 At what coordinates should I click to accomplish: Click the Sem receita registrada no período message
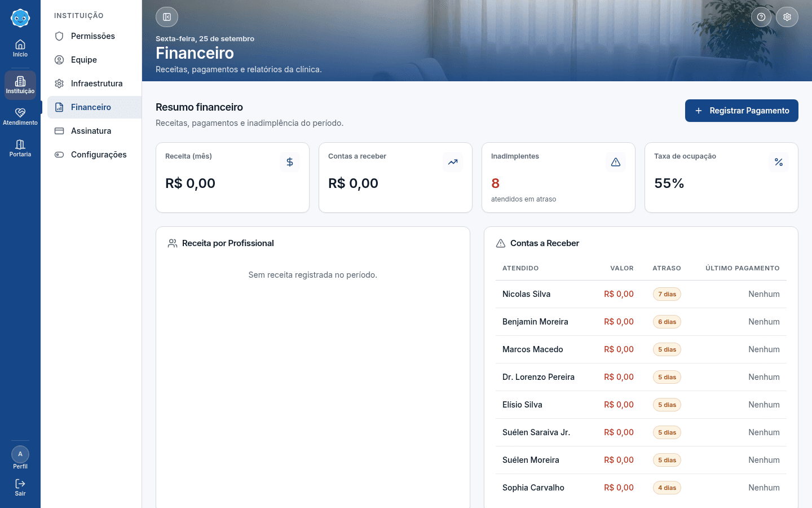[x=313, y=275]
